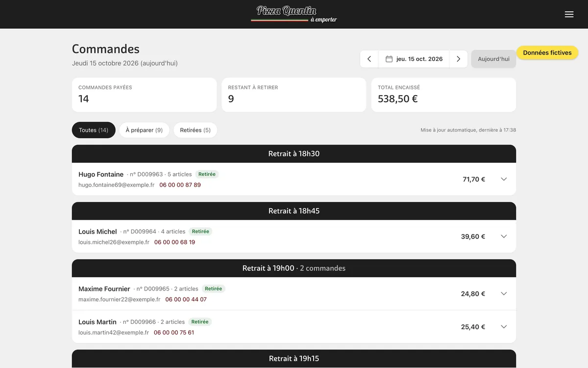The width and height of the screenshot is (588, 368).
Task: Click the 71,70 € order amount
Action: 474,179
